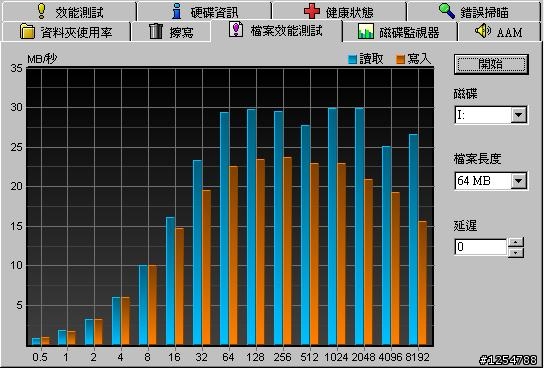Click the orange write bar at 32
This screenshot has width=544, height=368.
click(206, 267)
